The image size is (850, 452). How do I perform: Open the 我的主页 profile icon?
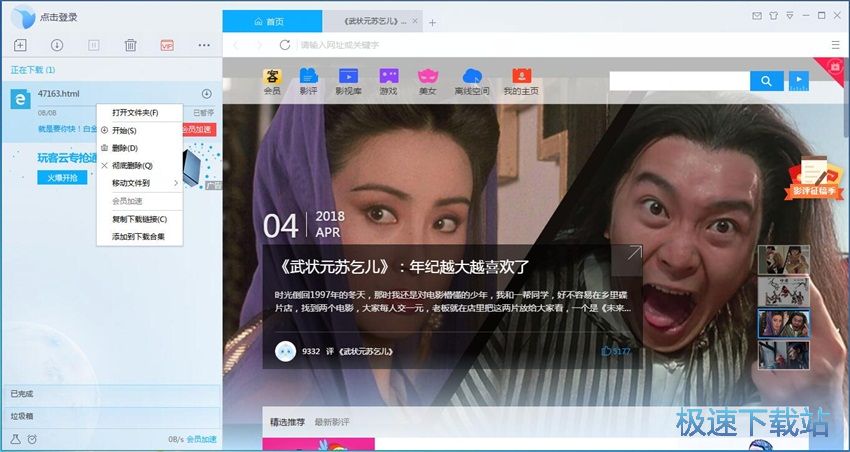coord(521,82)
